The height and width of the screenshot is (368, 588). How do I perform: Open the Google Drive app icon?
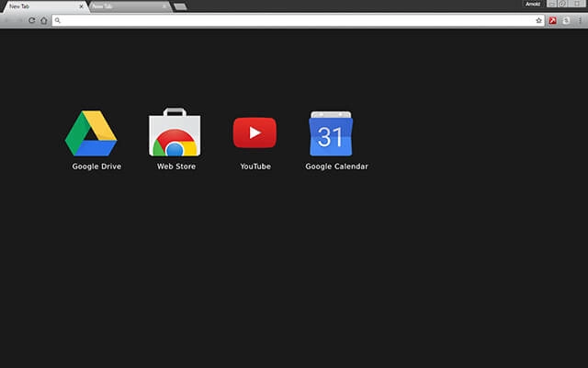91,132
